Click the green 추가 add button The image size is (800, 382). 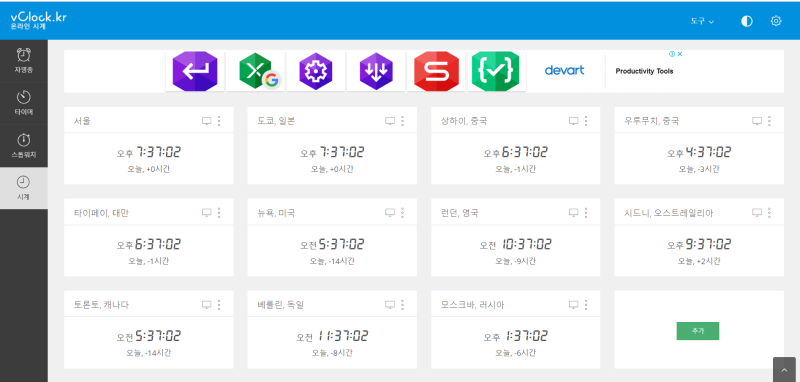697,330
